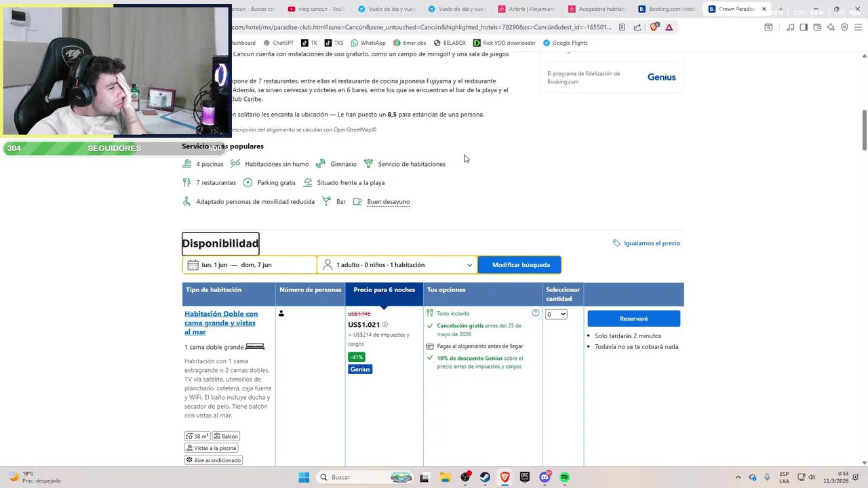Click the Task View taskbar icon
Screen dimensions: 868x488
pos(425,477)
